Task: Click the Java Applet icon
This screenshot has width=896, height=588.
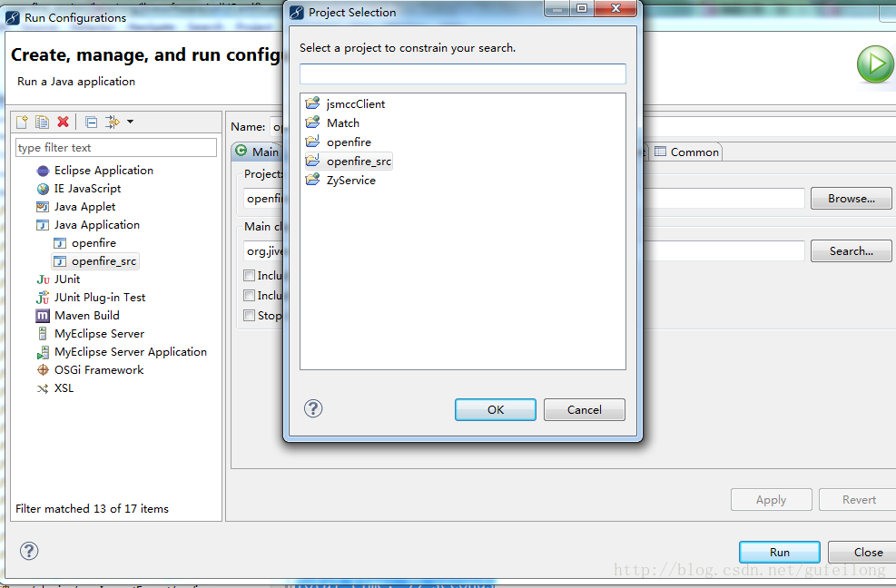Action: (x=43, y=207)
